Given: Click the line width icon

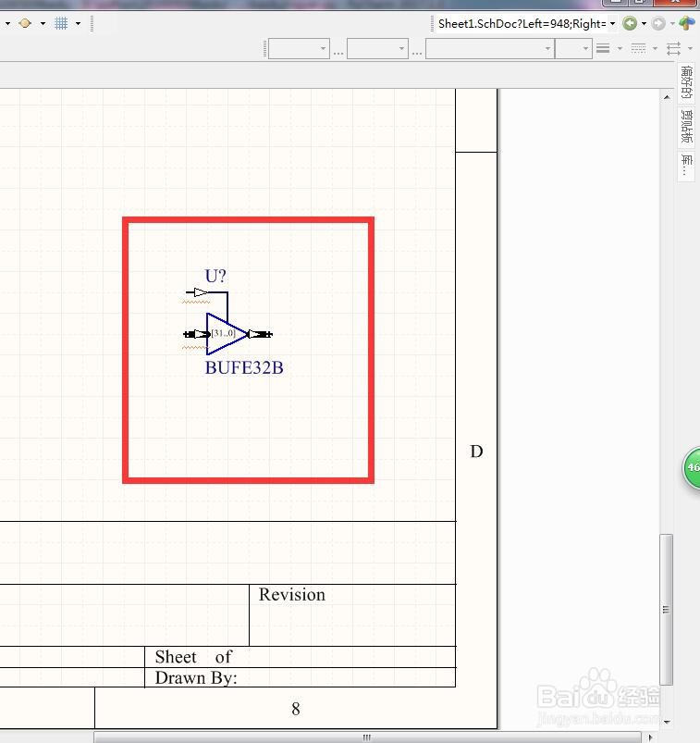Looking at the screenshot, I should pos(603,48).
